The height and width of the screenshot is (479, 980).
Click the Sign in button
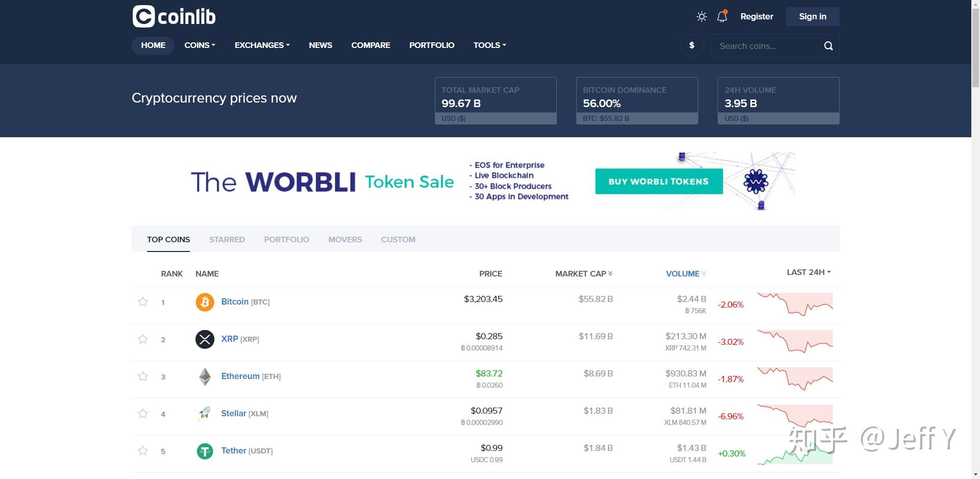tap(813, 17)
